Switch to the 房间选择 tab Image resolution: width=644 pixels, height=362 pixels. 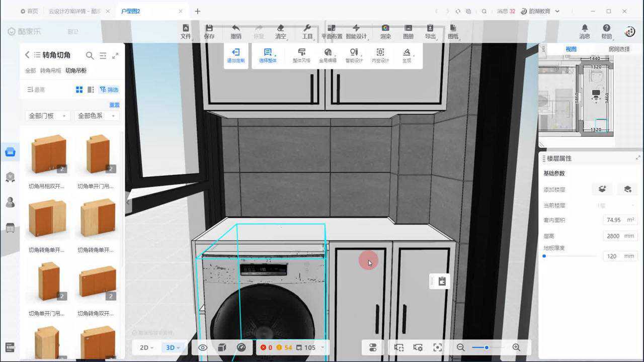click(619, 49)
